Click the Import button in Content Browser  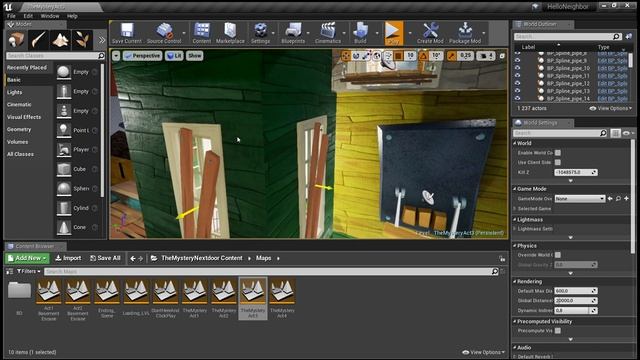68,258
